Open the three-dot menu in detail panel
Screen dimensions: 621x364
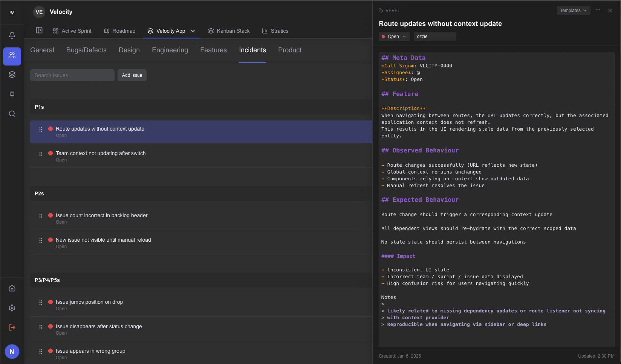coord(598,10)
